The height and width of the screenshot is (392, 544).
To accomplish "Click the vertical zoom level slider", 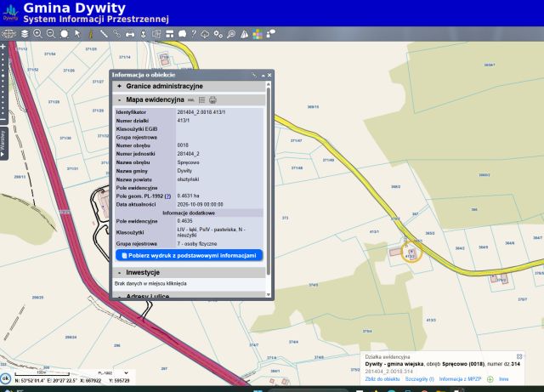I will tap(3, 83).
